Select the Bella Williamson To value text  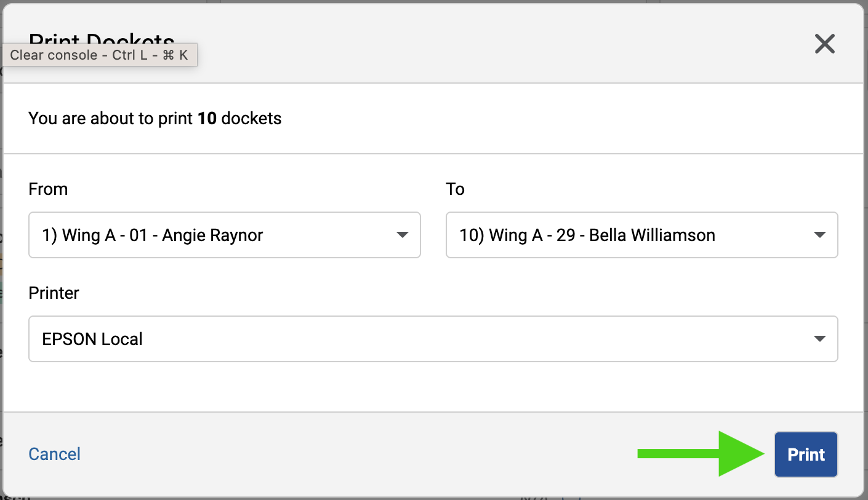point(652,236)
